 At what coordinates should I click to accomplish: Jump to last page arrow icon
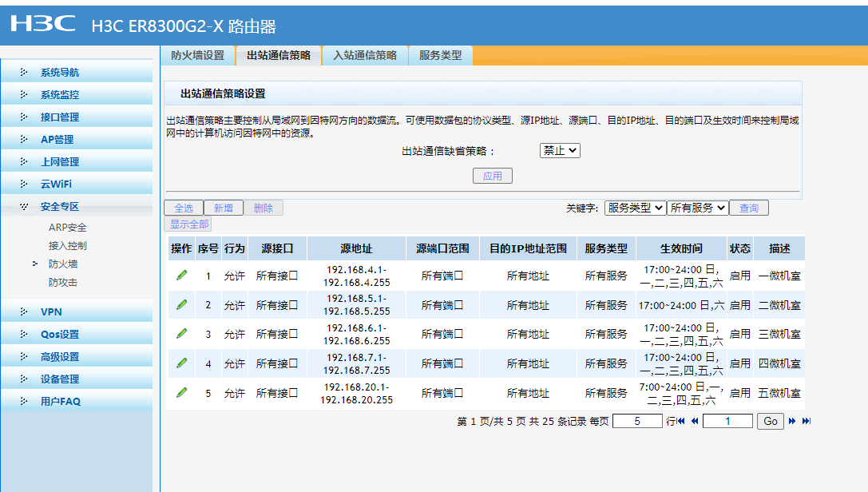tap(807, 421)
